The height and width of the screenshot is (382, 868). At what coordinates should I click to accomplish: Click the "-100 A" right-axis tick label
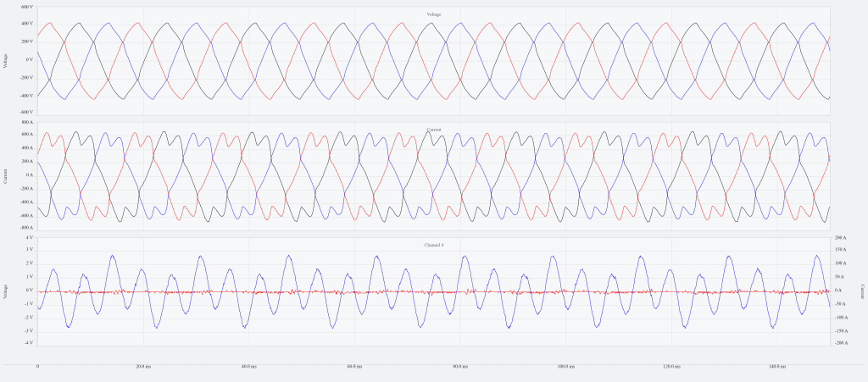pos(840,318)
